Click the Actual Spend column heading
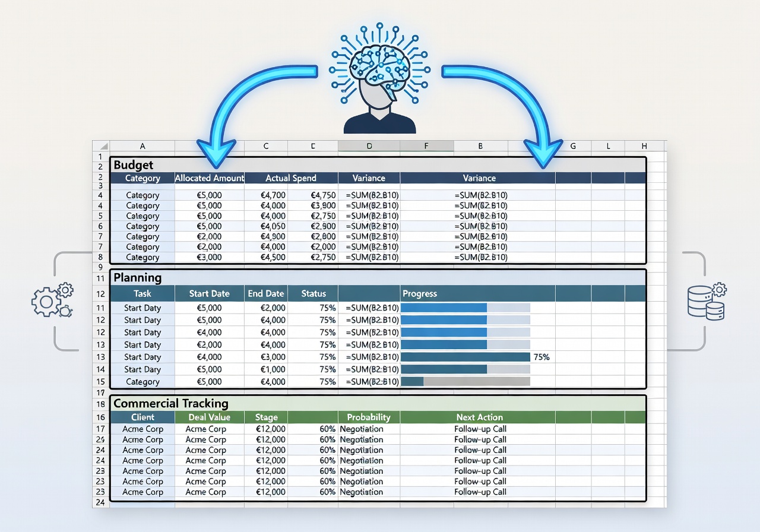The height and width of the screenshot is (532, 760). click(x=291, y=178)
